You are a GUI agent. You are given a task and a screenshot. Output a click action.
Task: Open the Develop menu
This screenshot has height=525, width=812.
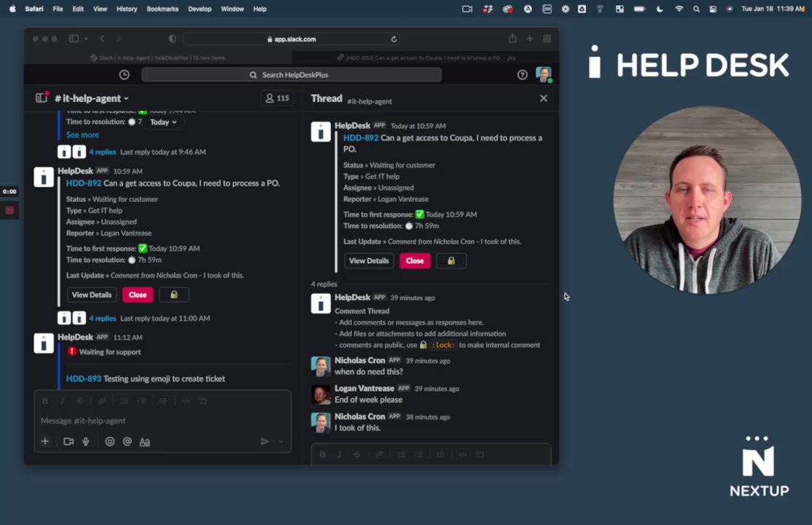(200, 9)
